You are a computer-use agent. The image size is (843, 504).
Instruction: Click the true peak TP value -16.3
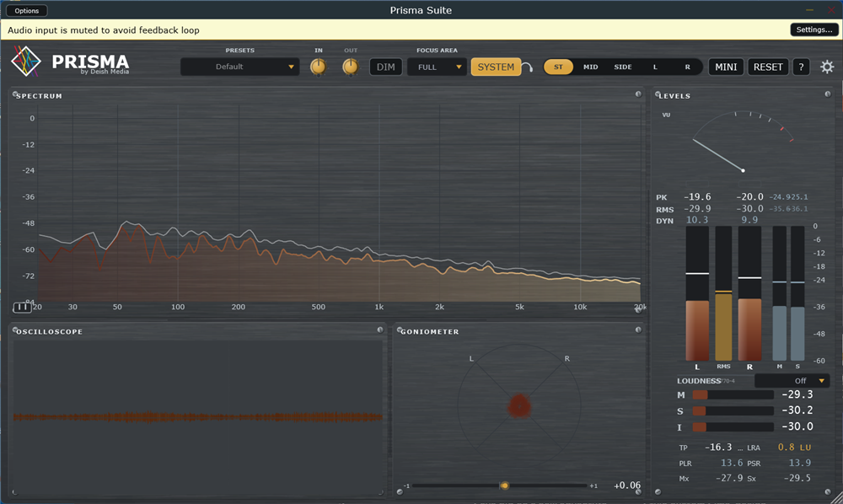(718, 447)
